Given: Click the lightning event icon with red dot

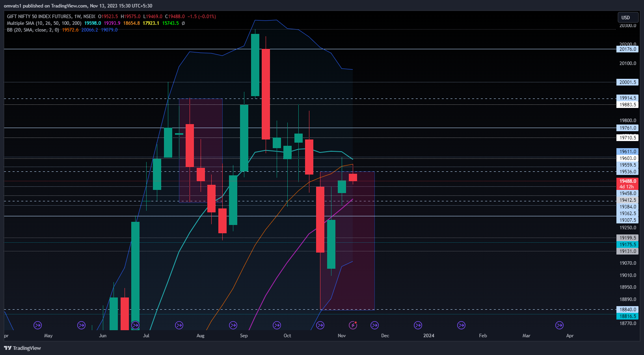Looking at the screenshot, I should pos(353,325).
